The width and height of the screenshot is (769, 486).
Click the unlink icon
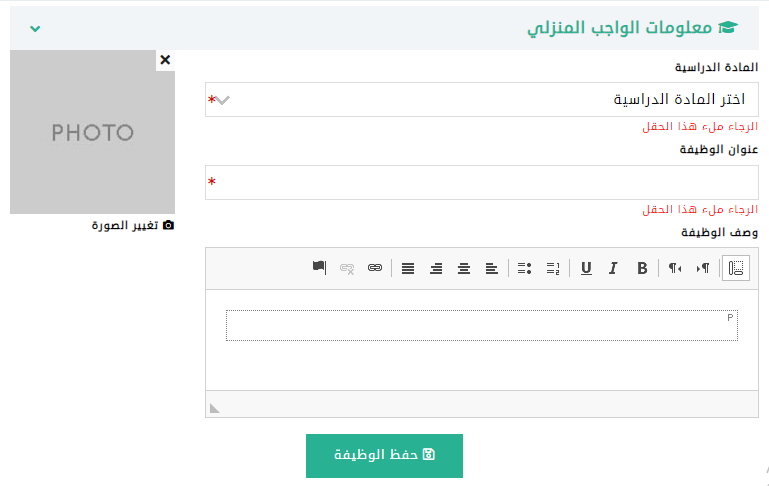pyautogui.click(x=347, y=268)
